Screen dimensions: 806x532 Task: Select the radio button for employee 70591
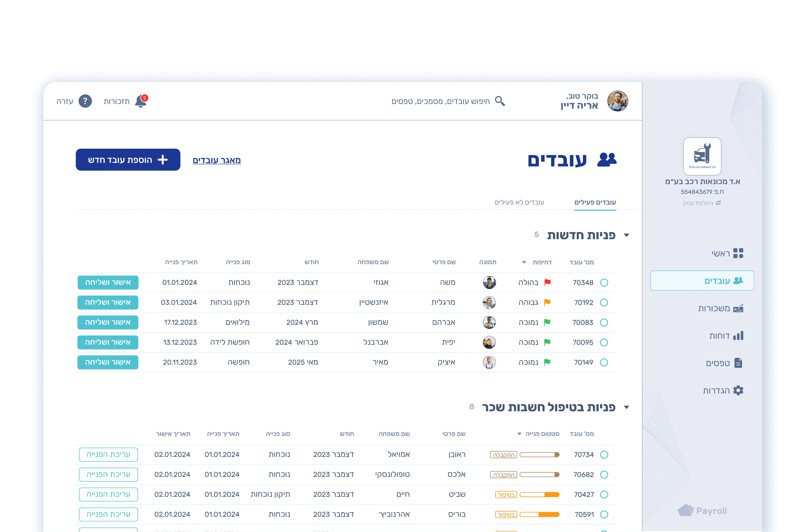tap(604, 515)
